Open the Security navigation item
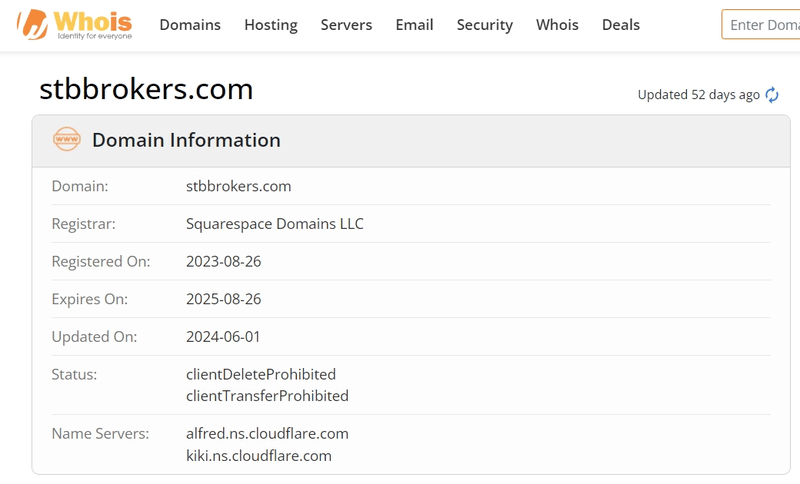Image resolution: width=800 pixels, height=484 pixels. pyautogui.click(x=485, y=25)
